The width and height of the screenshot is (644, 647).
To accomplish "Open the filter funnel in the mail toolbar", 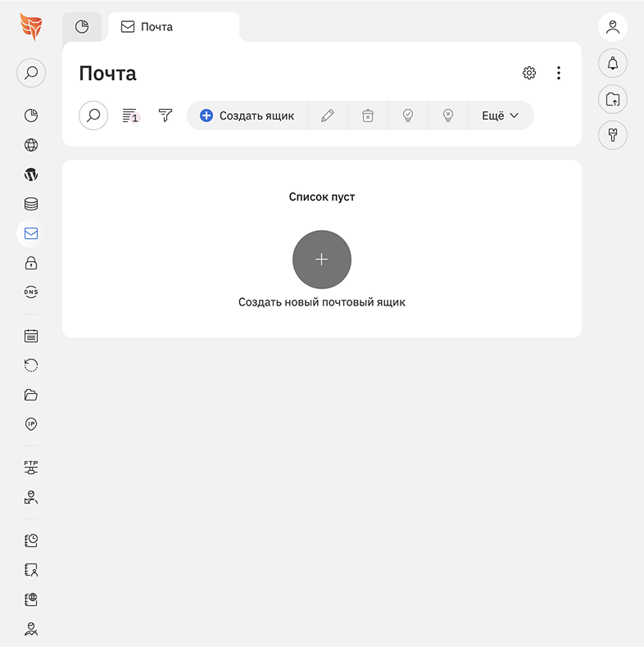I will click(x=166, y=115).
